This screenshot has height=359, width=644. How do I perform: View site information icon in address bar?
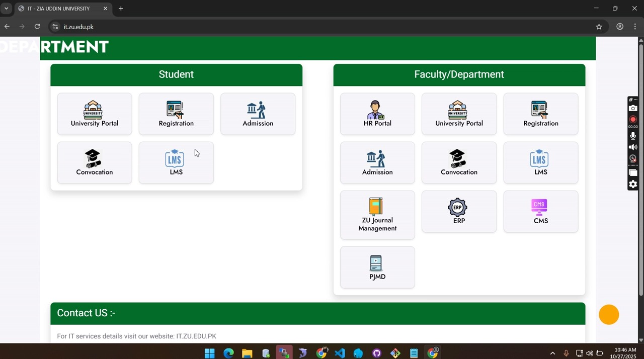point(55,27)
